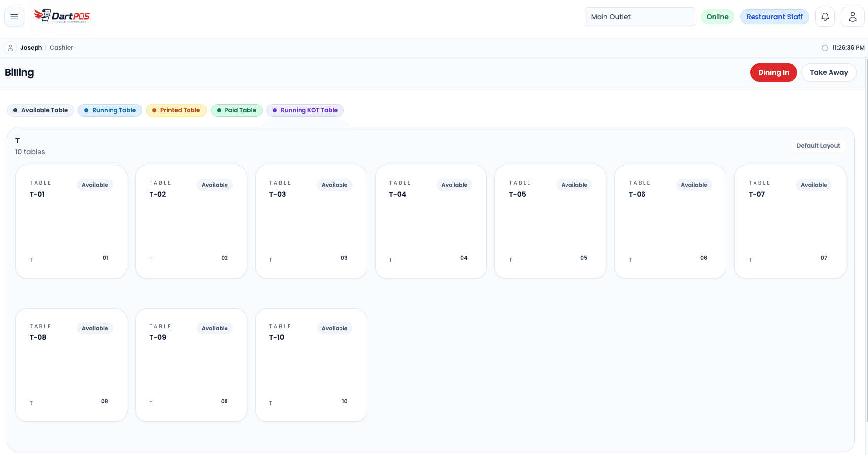Open the notifications bell
The image size is (868, 455).
(825, 17)
